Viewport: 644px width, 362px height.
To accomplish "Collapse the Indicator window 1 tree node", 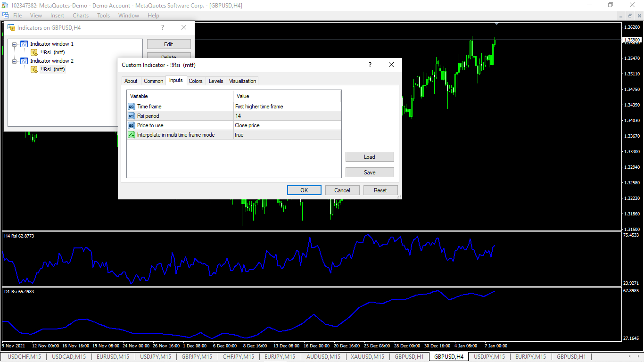I will [x=15, y=44].
